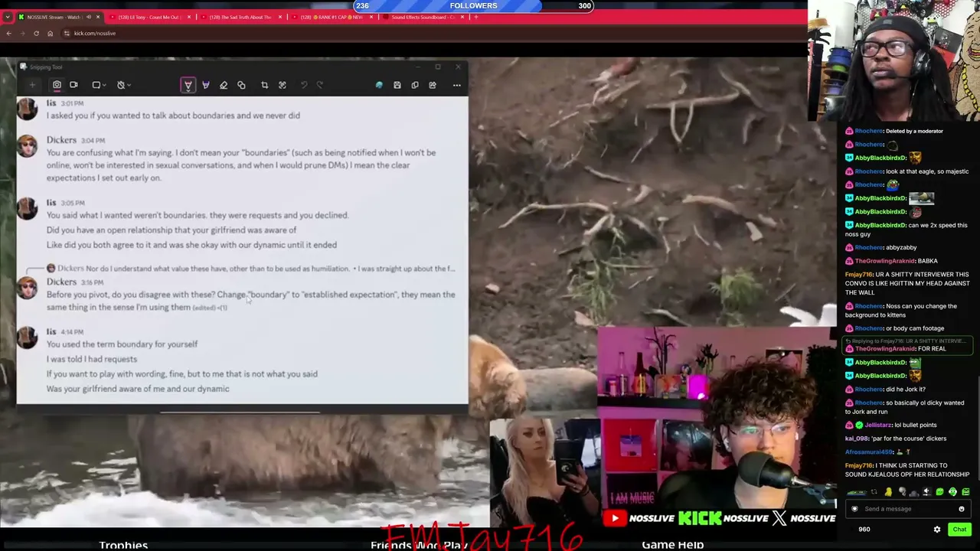Mute audio on the NOSSLIVE Stream tab

point(88,17)
